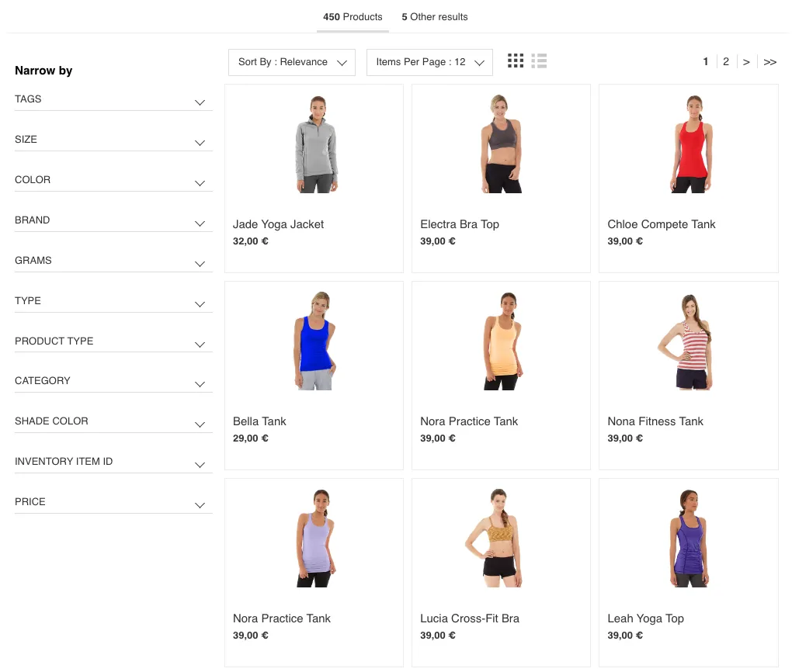Jump to last page with >> arrow
Image resolution: width=792 pixels, height=672 pixels.
tap(769, 62)
